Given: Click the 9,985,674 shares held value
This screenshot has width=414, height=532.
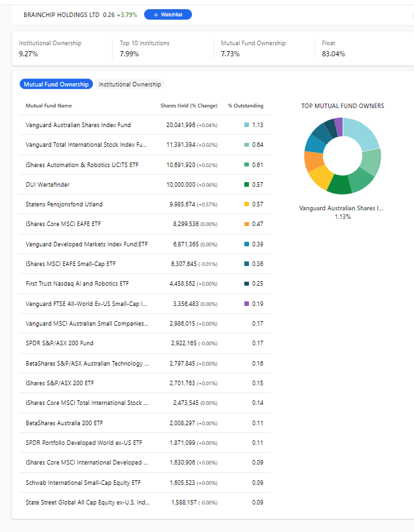Looking at the screenshot, I should click(182, 204).
